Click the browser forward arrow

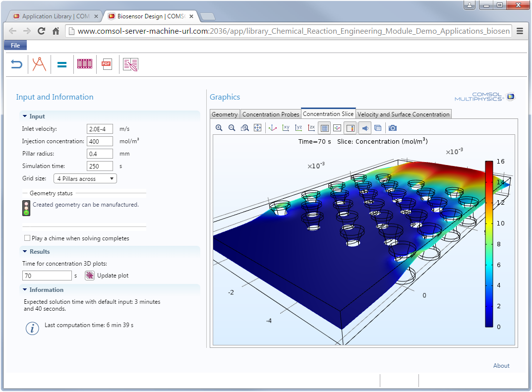[x=27, y=31]
